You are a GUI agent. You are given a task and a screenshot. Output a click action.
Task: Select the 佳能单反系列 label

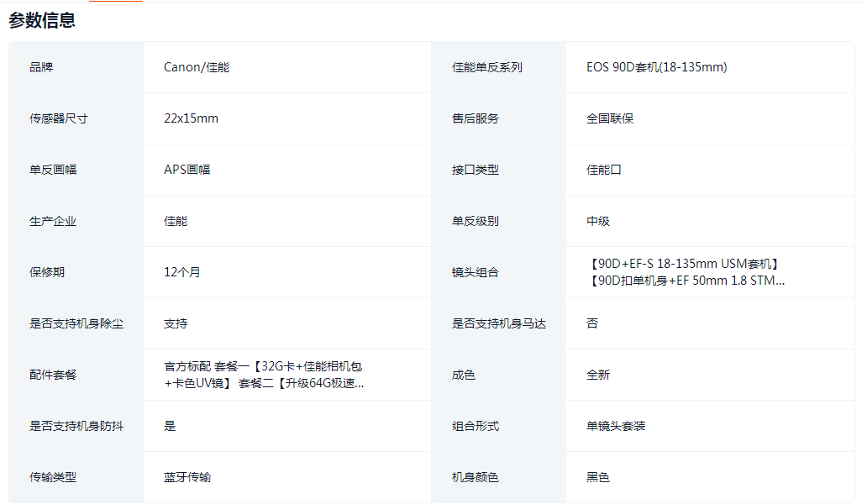pyautogui.click(x=486, y=67)
